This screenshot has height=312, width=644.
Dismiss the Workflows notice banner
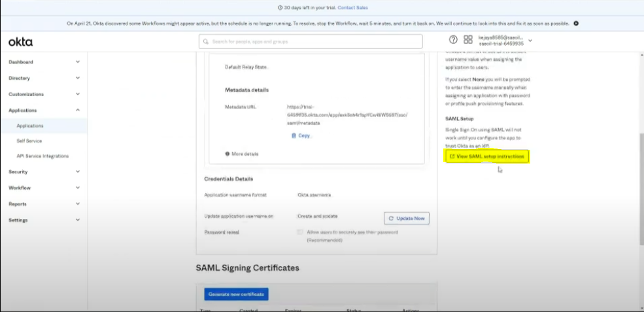[x=576, y=24]
